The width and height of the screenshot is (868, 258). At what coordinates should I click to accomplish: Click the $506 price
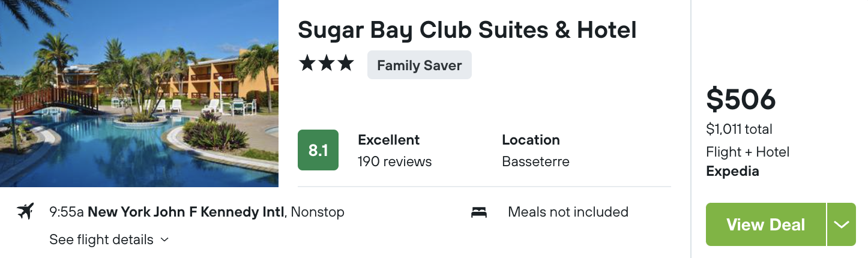tap(741, 100)
